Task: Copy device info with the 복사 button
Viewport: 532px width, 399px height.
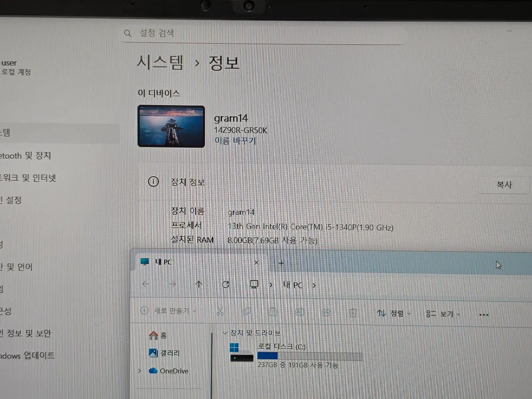Action: click(504, 185)
